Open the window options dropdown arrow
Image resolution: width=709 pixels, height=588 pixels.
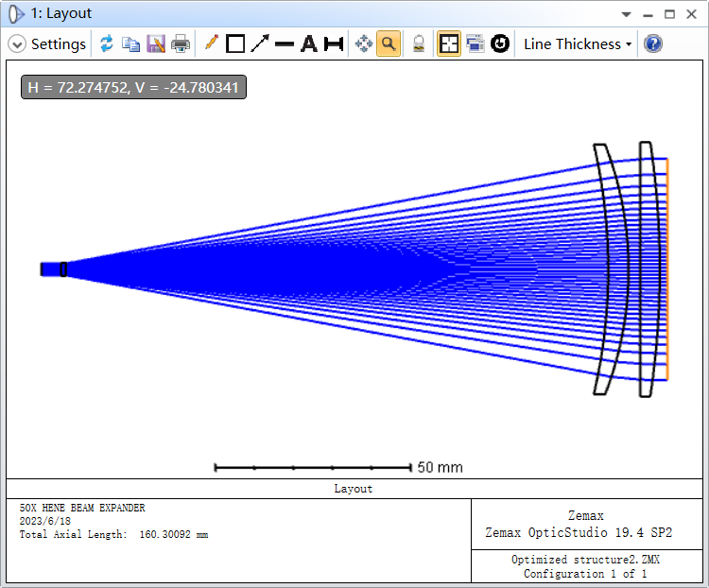click(626, 14)
